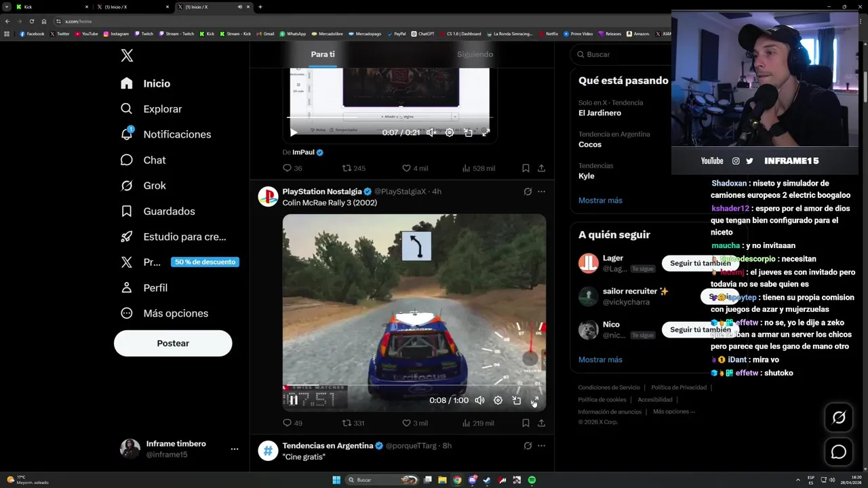Open the floating messages chat button
This screenshot has height=488, width=868.
(x=839, y=452)
